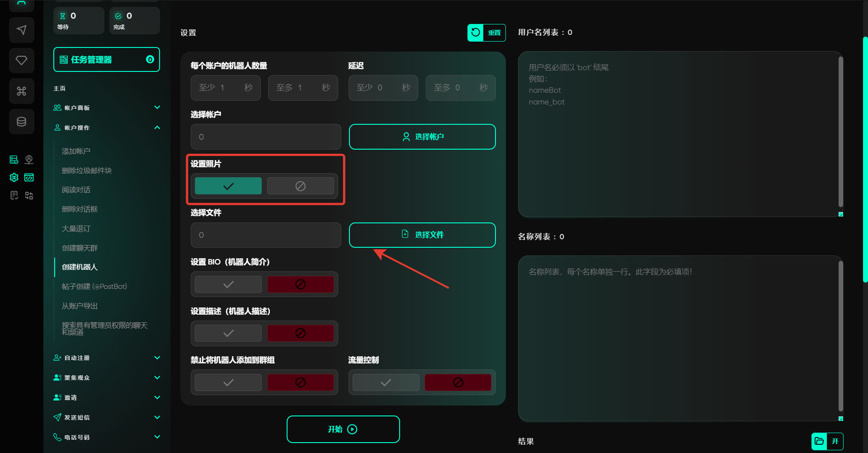Open the 添加帐户 menu item
This screenshot has height=453, width=868.
point(76,151)
